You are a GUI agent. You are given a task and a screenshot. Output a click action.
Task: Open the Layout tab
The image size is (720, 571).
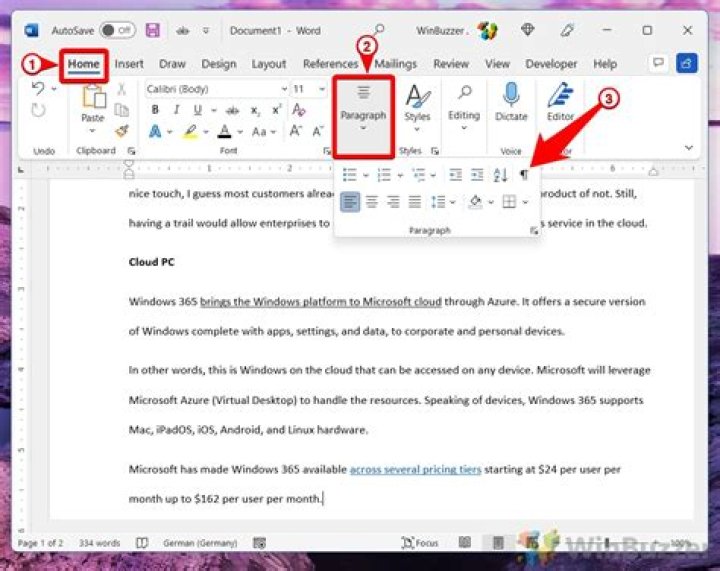coord(269,64)
